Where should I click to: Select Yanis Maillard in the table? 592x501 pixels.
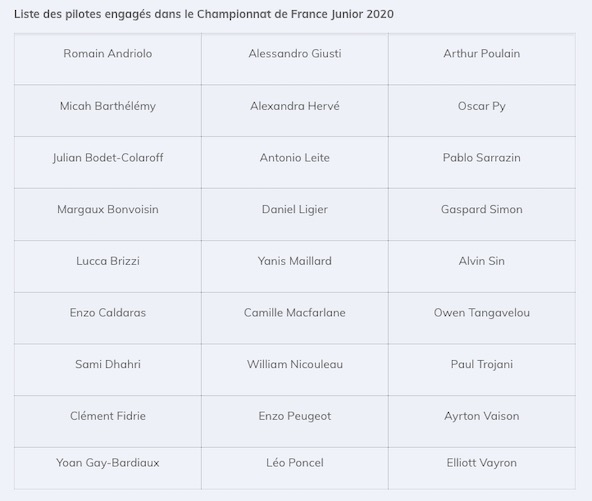click(295, 261)
